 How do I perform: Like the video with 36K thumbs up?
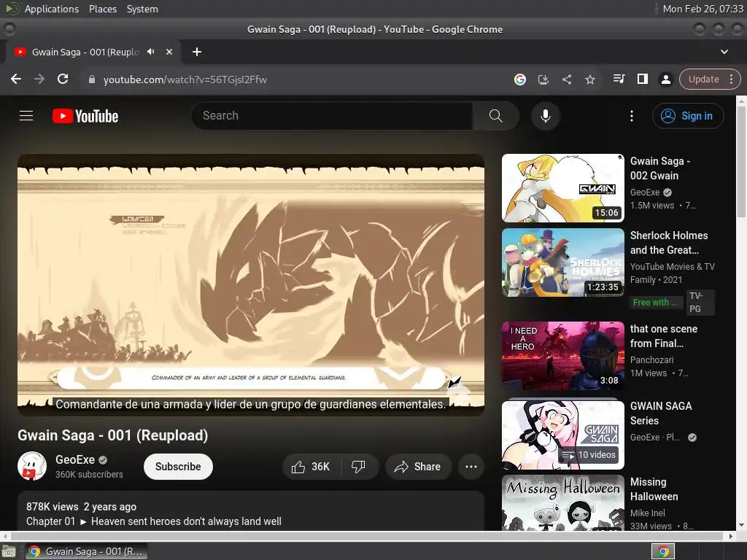311,467
